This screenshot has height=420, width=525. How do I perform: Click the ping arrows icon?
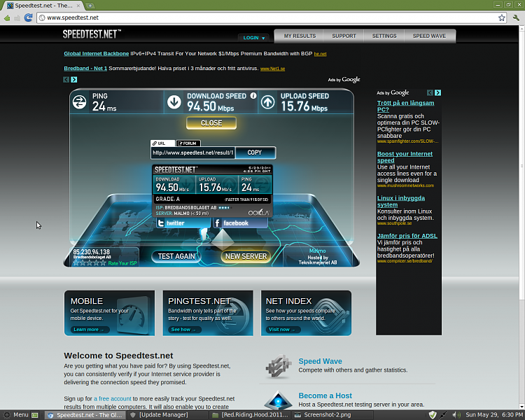[x=80, y=102]
